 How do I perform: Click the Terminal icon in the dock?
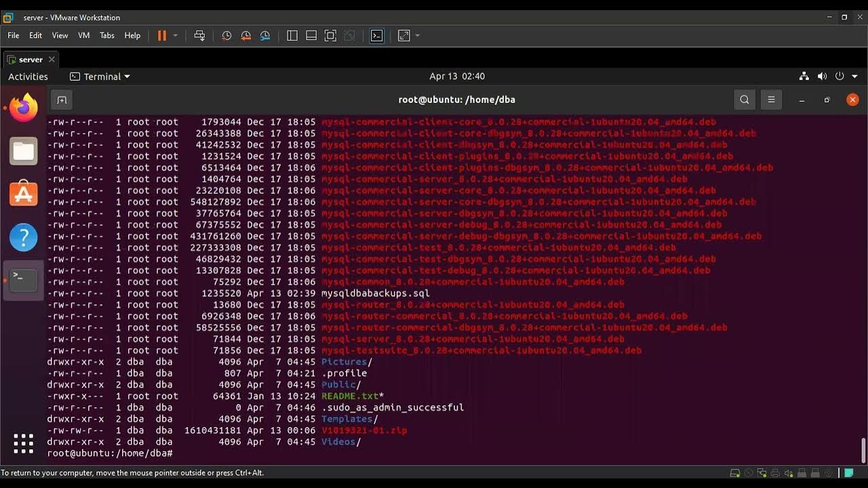click(24, 279)
